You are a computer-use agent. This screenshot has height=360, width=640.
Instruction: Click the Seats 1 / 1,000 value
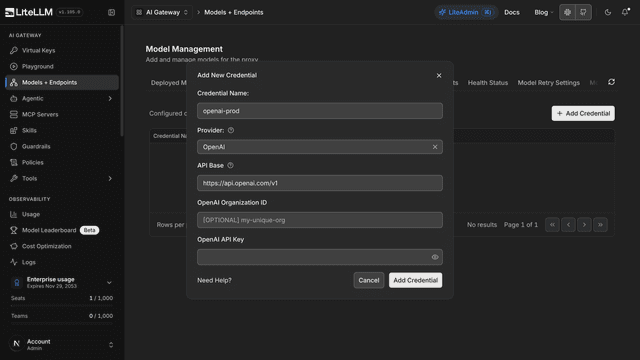101,298
